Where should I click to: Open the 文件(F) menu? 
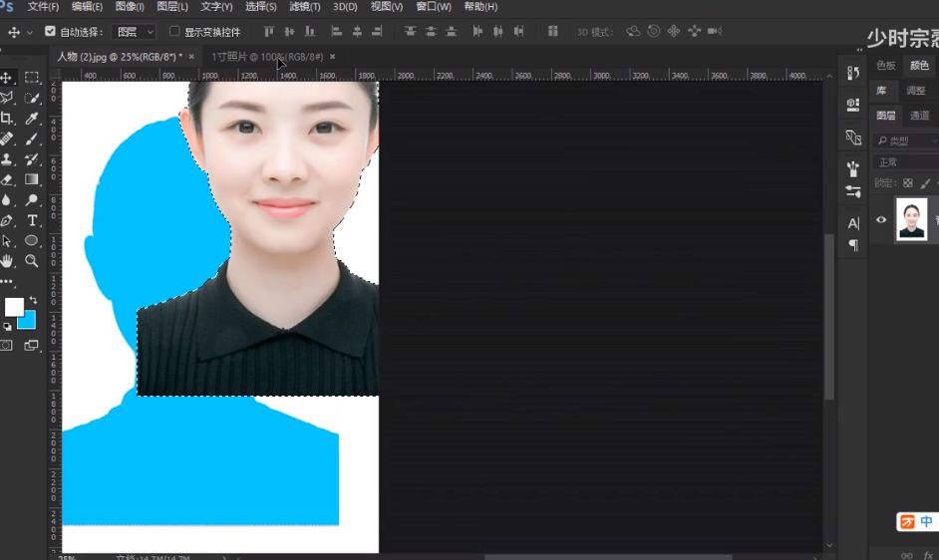click(43, 7)
